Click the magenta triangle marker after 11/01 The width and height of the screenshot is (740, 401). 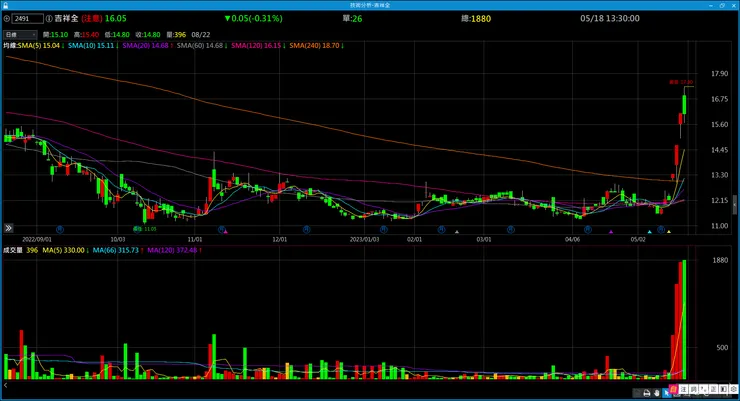226,232
